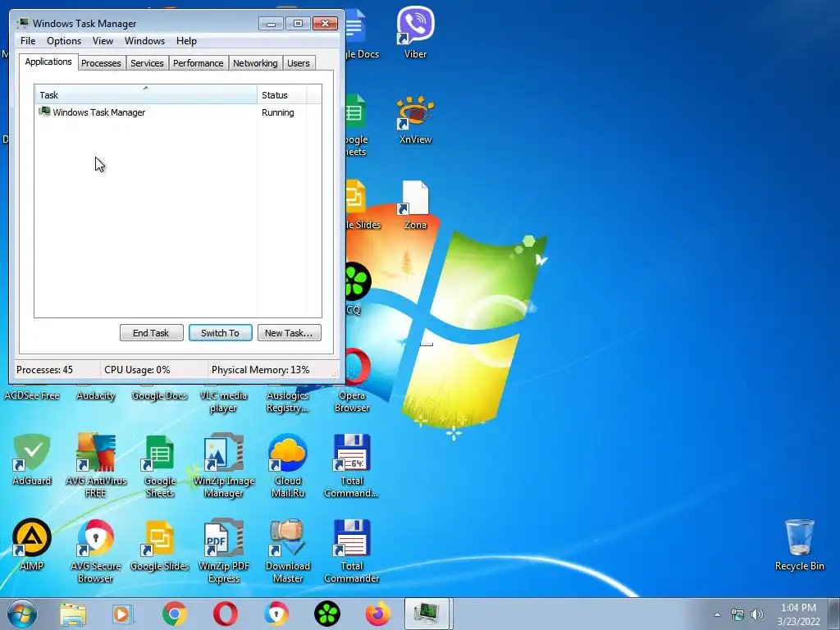This screenshot has height=630, width=840.
Task: Click the Task Manager taskbar button
Action: [x=427, y=614]
